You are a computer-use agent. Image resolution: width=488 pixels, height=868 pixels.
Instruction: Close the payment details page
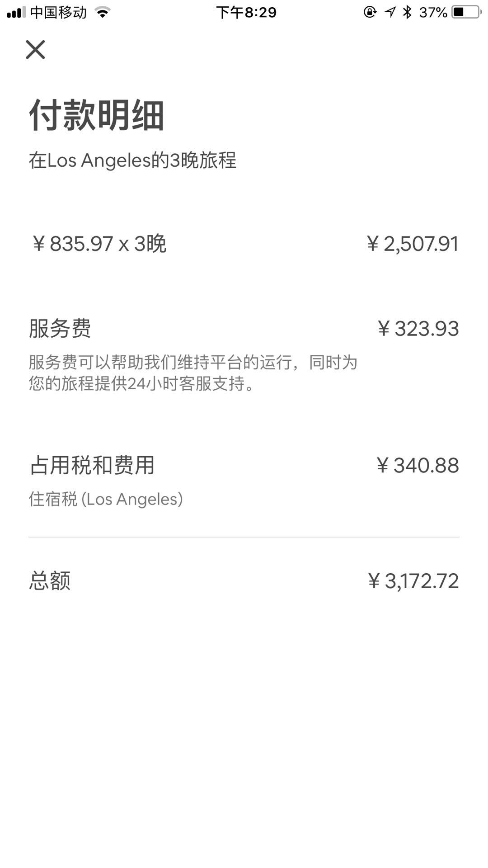point(35,50)
